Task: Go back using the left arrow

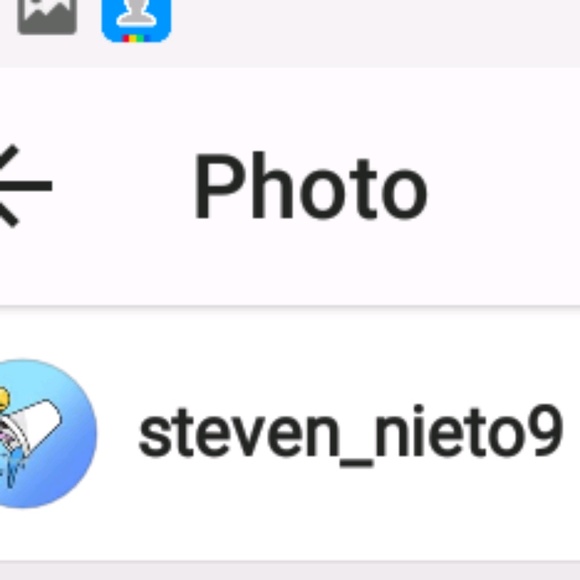Action: [x=24, y=185]
